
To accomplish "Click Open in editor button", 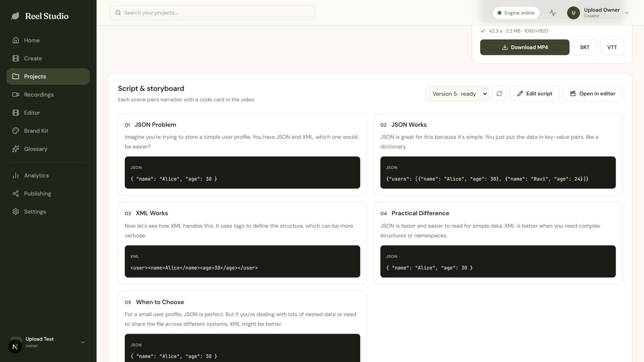I will tap(592, 93).
